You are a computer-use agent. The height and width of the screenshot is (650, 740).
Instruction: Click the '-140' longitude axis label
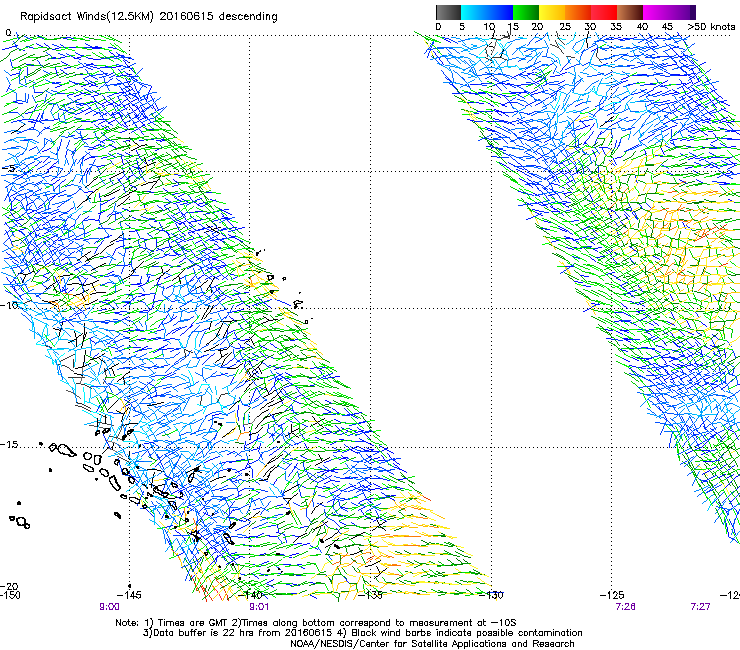(249, 595)
